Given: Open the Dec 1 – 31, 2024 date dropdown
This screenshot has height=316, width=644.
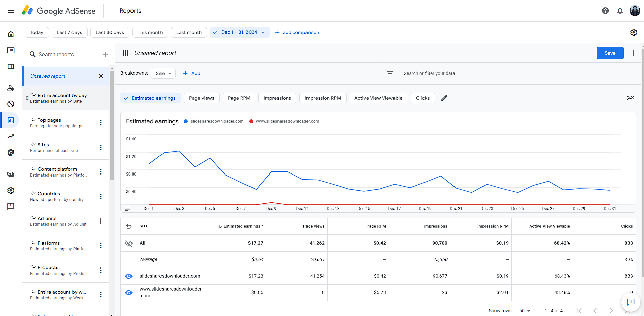Looking at the screenshot, I should [240, 32].
